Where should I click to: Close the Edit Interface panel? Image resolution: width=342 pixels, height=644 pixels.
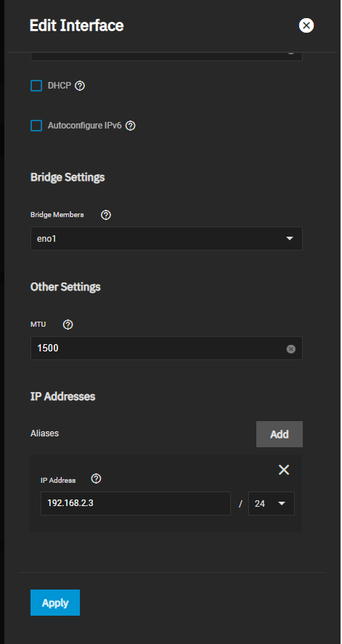(306, 25)
